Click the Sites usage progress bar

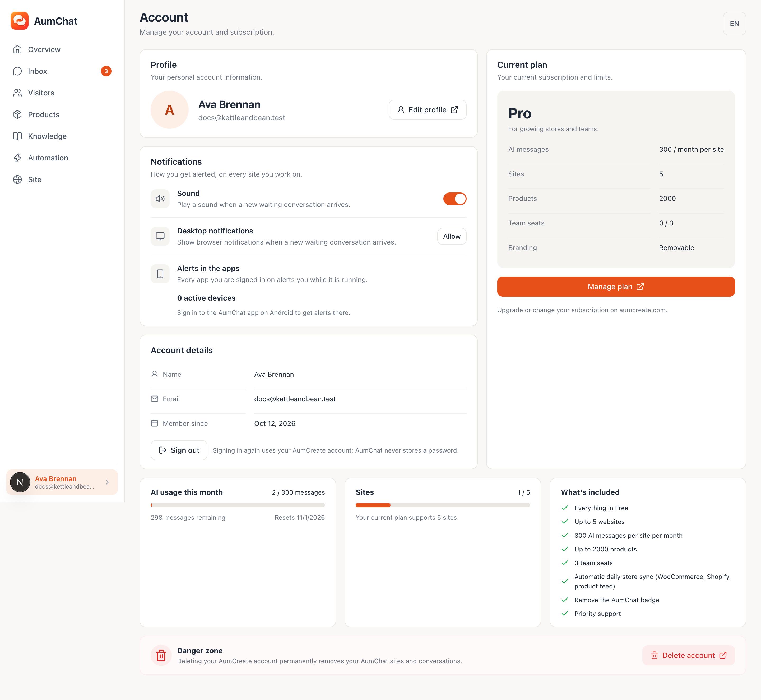443,505
